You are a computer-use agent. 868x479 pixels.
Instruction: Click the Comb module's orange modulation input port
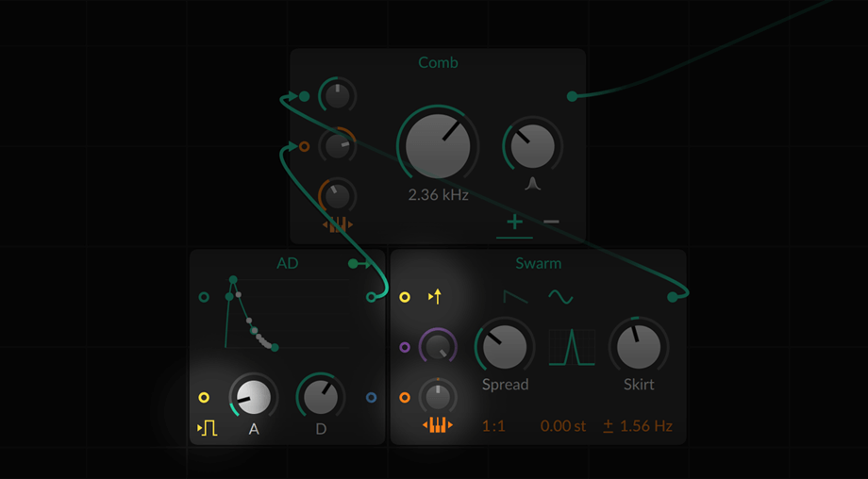pos(304,146)
